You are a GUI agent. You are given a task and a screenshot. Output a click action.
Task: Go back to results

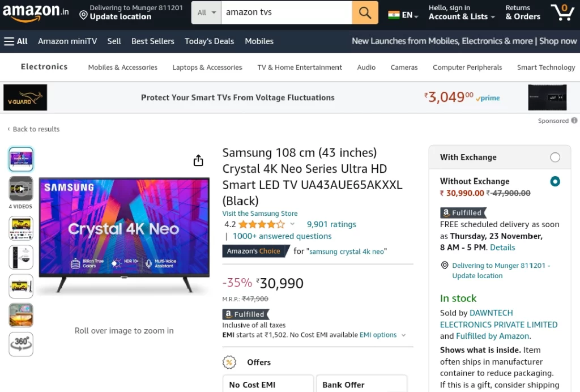tap(33, 129)
